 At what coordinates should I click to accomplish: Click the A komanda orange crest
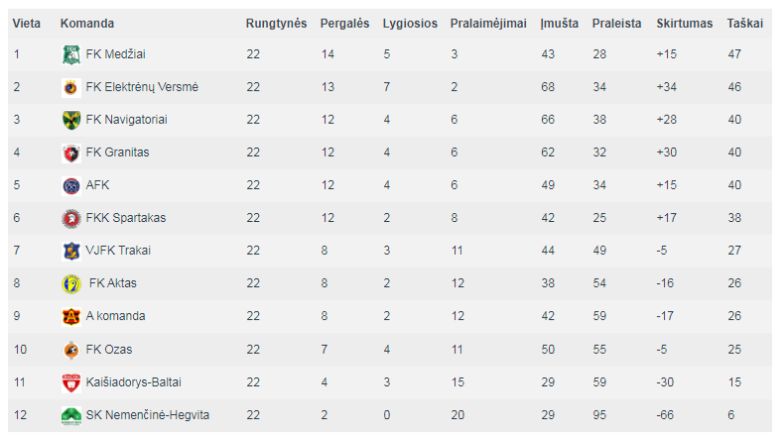(71, 316)
